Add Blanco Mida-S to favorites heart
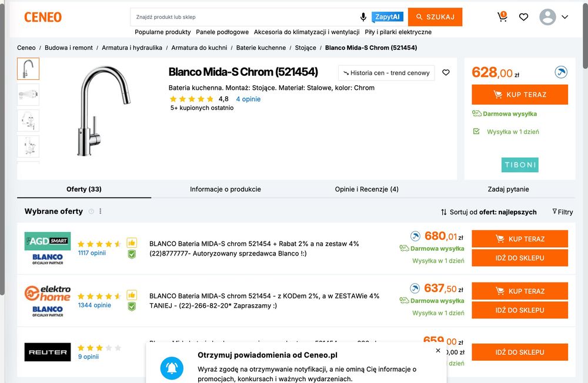Viewport: 588px width, 383px height. point(446,73)
